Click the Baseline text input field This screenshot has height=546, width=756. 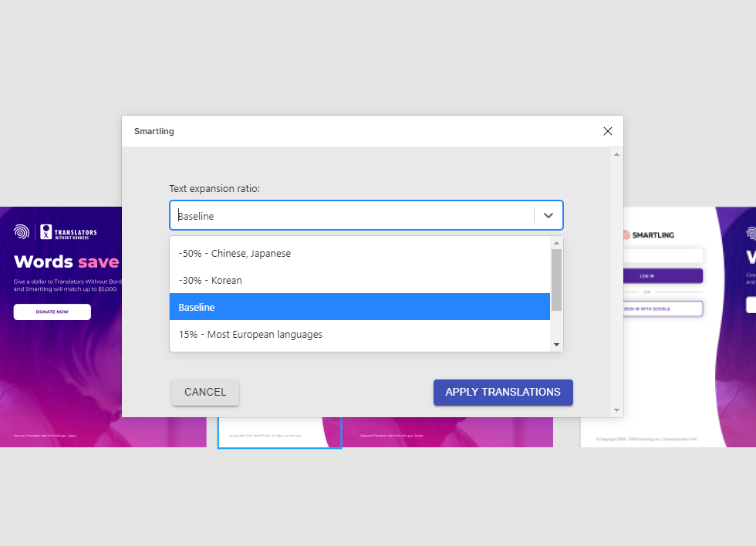pos(351,216)
